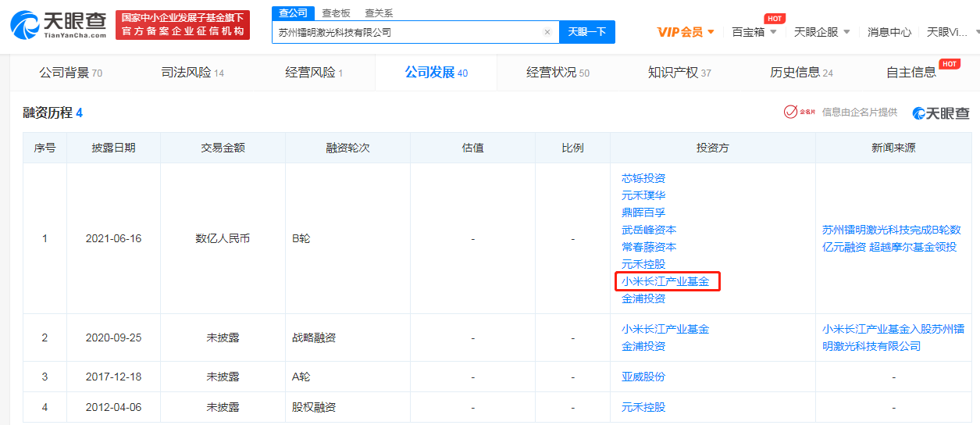This screenshot has height=425, width=980.
Task: Open 元禾控股 in the B轮 row
Action: tap(643, 264)
